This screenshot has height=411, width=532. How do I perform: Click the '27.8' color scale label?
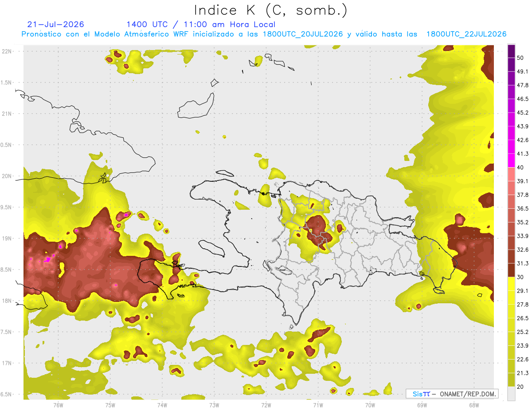click(523, 305)
